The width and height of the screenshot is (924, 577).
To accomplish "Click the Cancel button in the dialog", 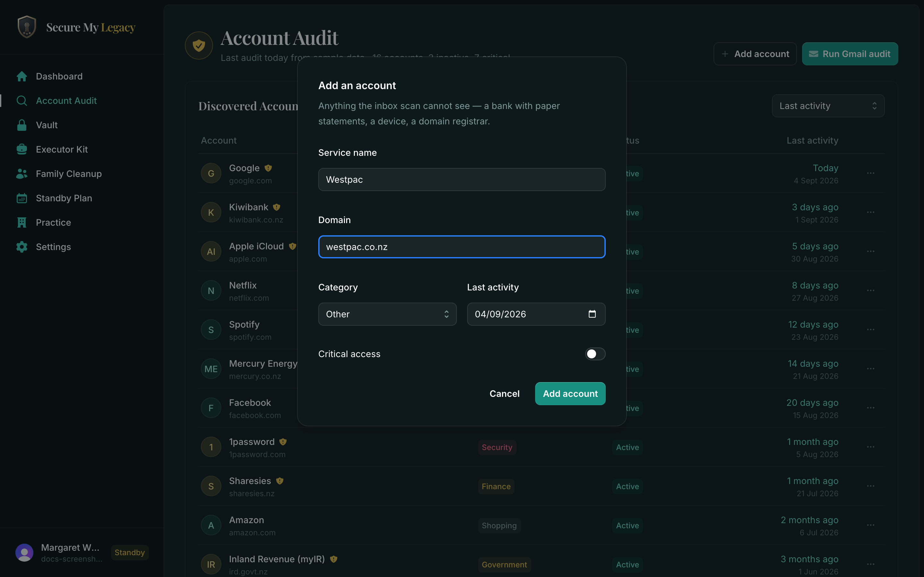I will click(504, 394).
